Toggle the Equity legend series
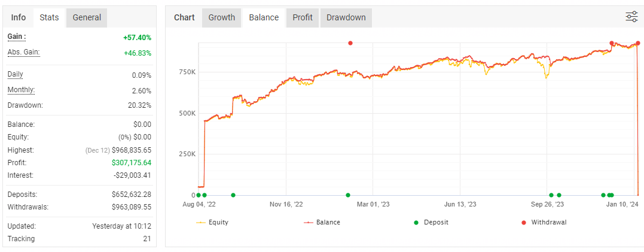The width and height of the screenshot is (644, 252). click(x=212, y=223)
